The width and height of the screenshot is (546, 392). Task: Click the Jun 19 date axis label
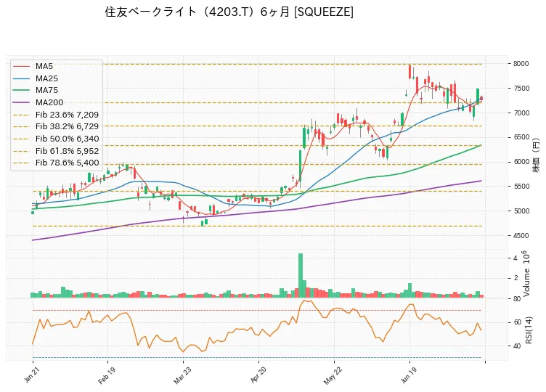(409, 375)
